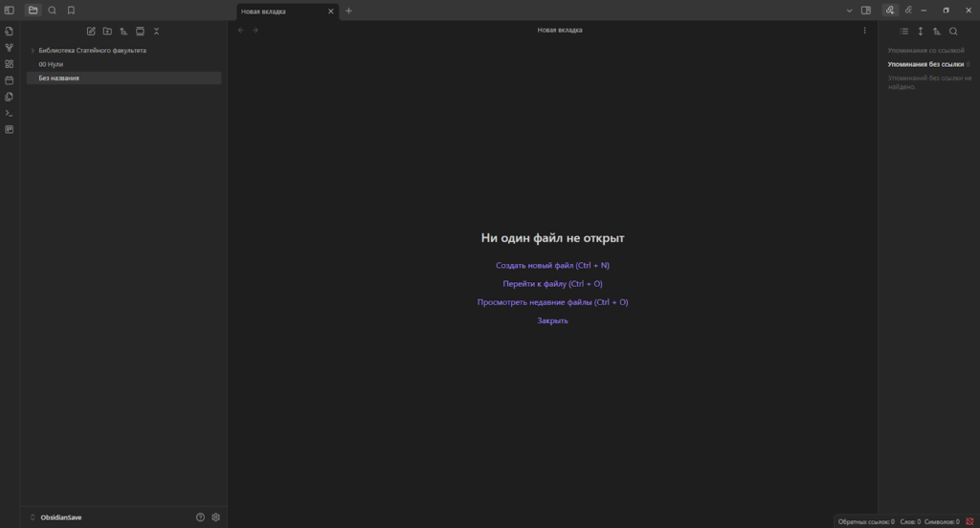Open today's daily note calendar icon
980x528 pixels.
10,80
